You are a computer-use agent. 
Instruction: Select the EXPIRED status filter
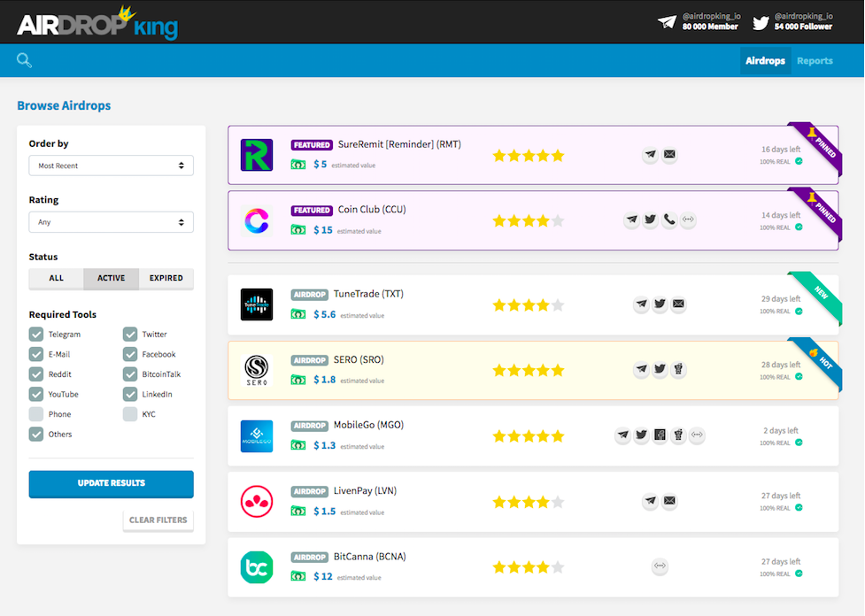pos(166,278)
